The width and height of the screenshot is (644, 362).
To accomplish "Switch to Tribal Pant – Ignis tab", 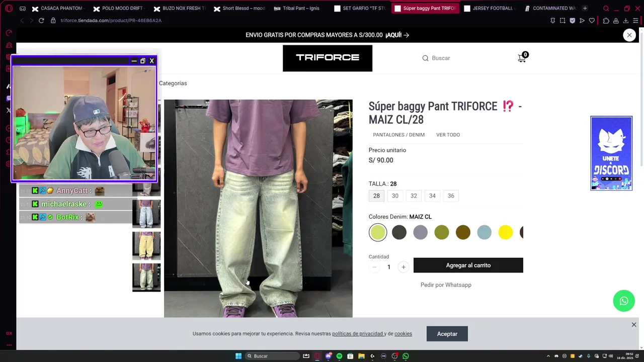I will [299, 9].
